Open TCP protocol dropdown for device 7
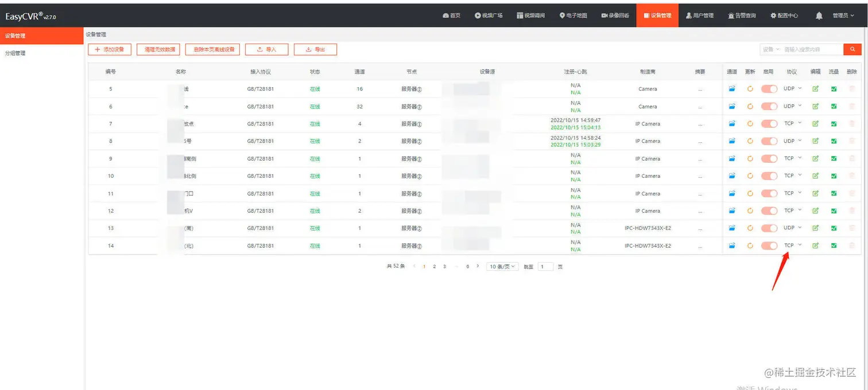 coord(793,123)
